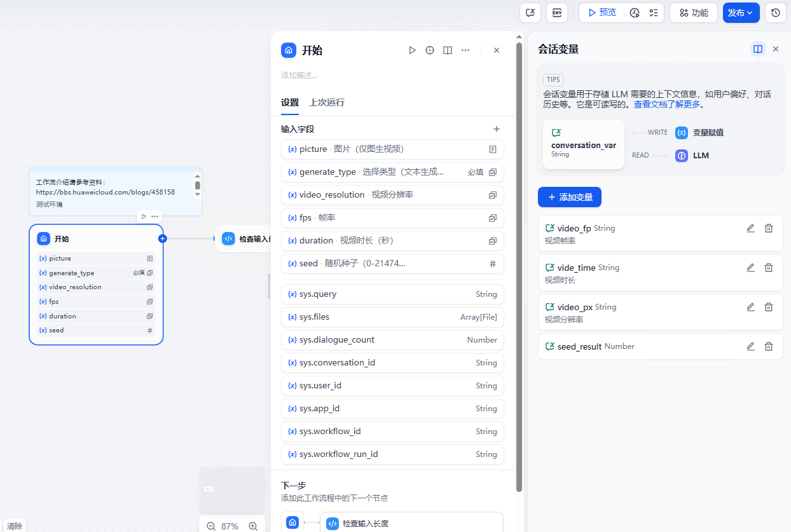The image size is (791, 532).
Task: Click the annotation comment icon in top toolbar
Action: pyautogui.click(x=530, y=12)
